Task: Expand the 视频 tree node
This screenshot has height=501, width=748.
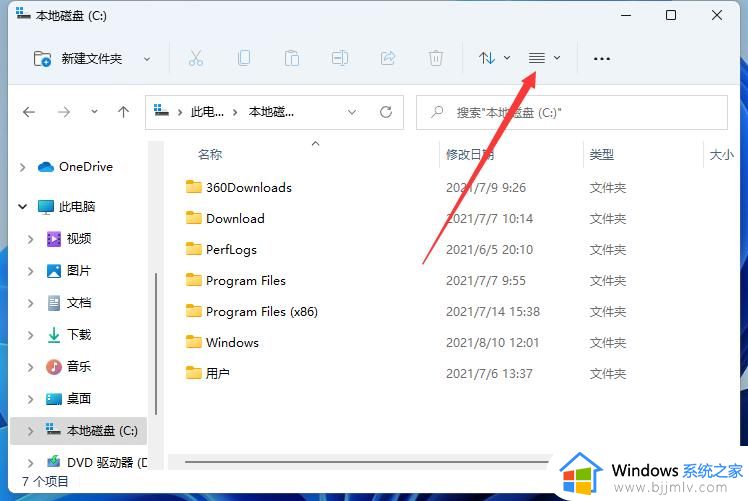Action: (31, 239)
